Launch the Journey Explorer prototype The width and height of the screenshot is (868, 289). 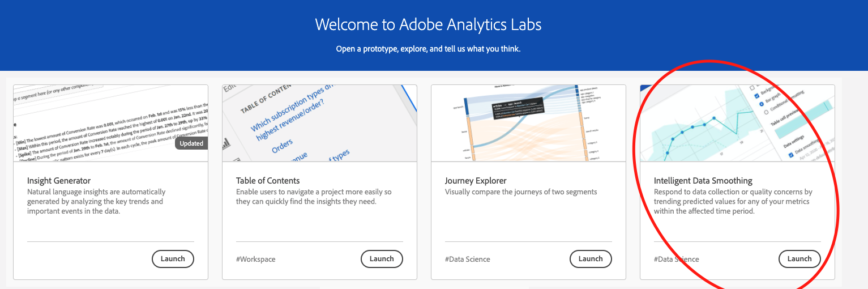point(591,259)
